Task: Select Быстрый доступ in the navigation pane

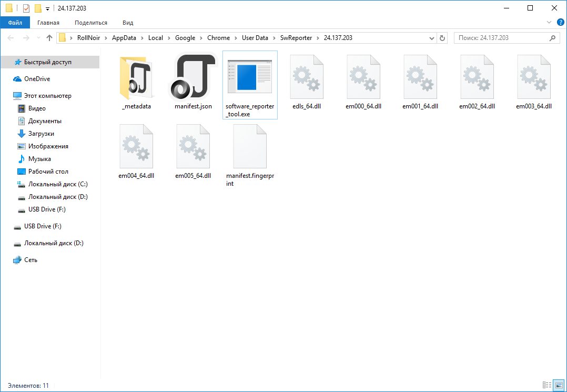Action: point(50,62)
